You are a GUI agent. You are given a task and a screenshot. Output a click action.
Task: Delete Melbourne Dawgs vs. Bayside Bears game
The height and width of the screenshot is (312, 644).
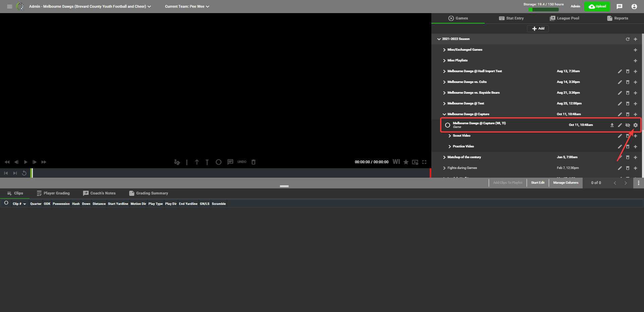(x=628, y=93)
